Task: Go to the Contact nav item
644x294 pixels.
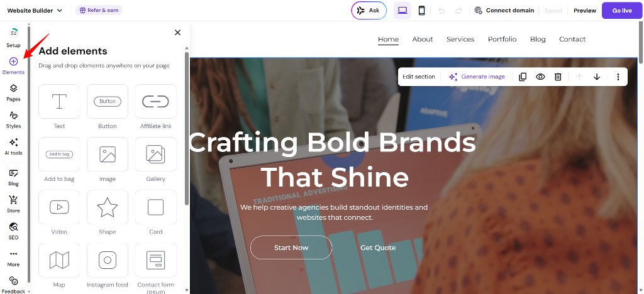Action: pyautogui.click(x=572, y=40)
